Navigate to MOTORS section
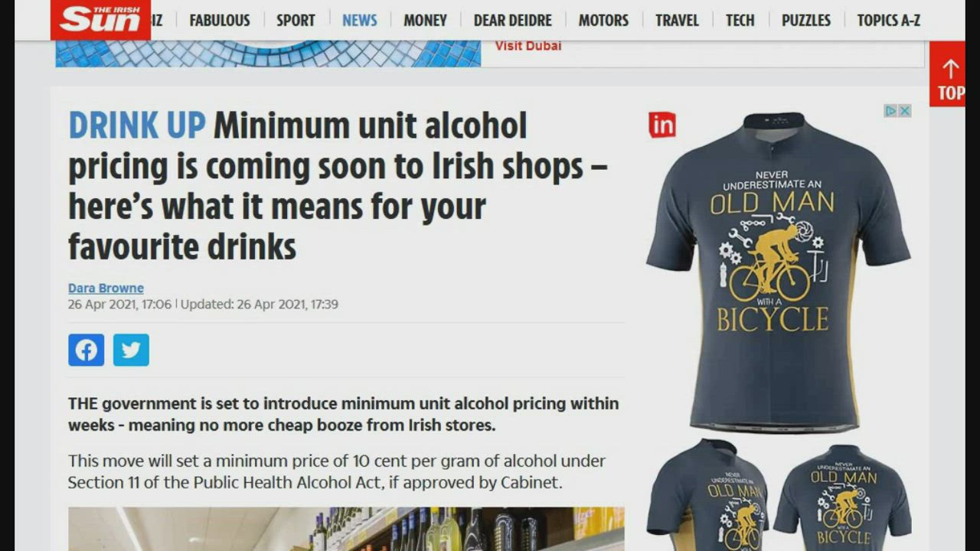The image size is (980, 551). [603, 21]
